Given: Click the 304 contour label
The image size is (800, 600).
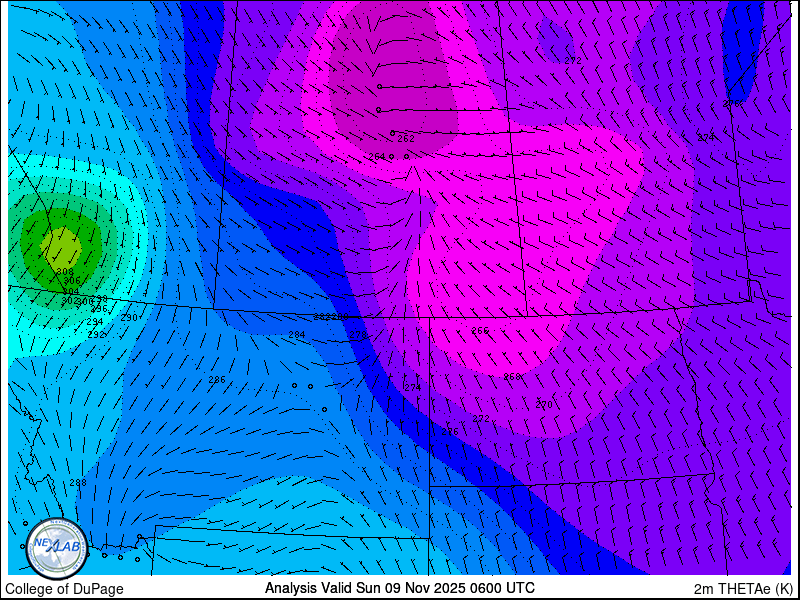Looking at the screenshot, I should coord(70,291).
